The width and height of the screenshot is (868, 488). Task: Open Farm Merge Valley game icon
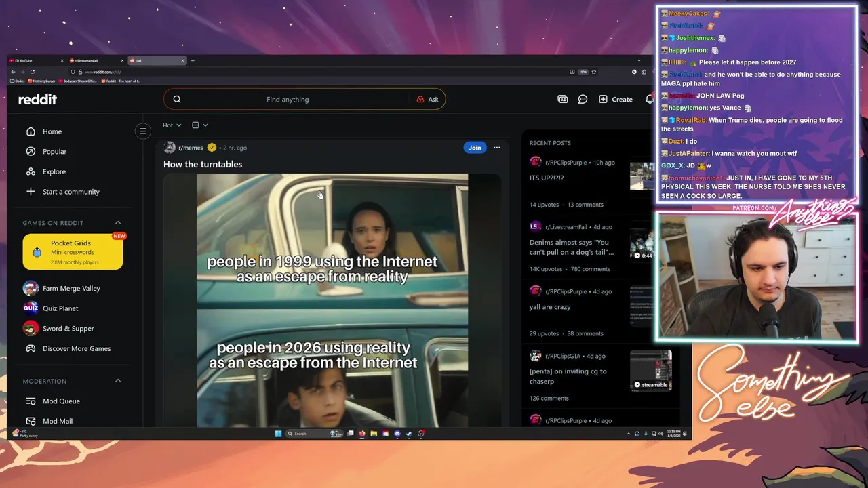coord(31,289)
